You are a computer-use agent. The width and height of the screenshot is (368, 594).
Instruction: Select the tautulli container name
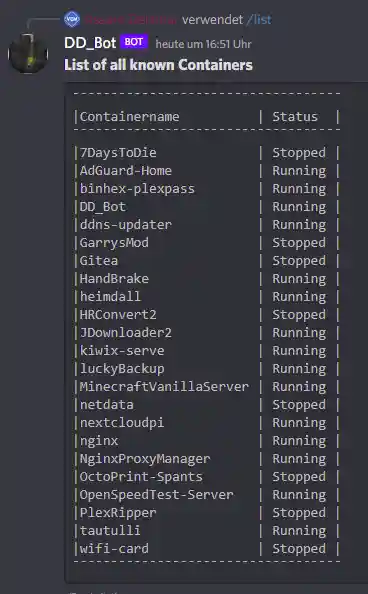(110, 531)
